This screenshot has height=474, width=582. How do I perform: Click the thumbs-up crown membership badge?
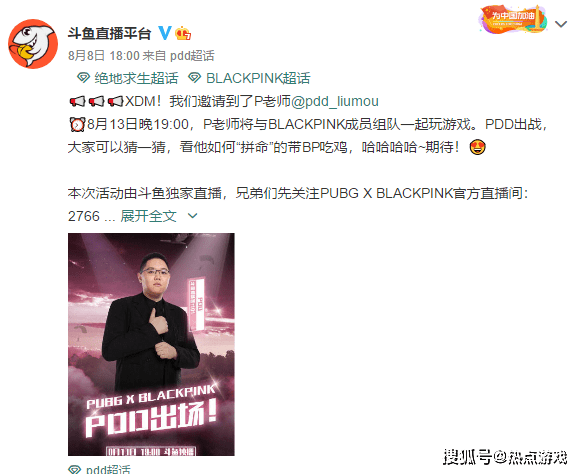pos(183,33)
